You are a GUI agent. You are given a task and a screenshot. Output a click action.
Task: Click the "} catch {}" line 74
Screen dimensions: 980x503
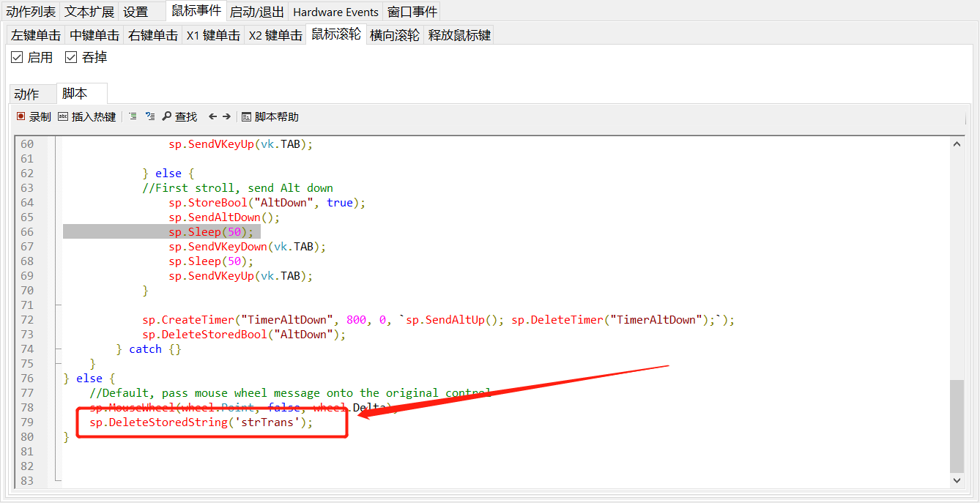click(x=149, y=349)
